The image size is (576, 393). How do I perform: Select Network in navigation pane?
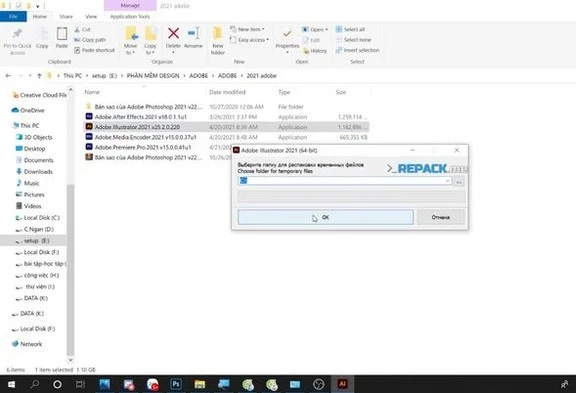(27, 344)
